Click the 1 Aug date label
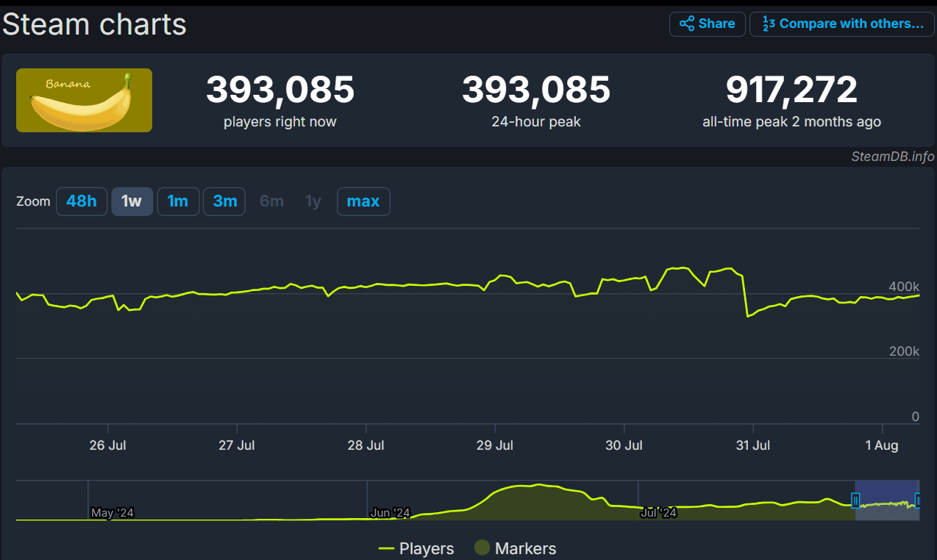 click(882, 445)
